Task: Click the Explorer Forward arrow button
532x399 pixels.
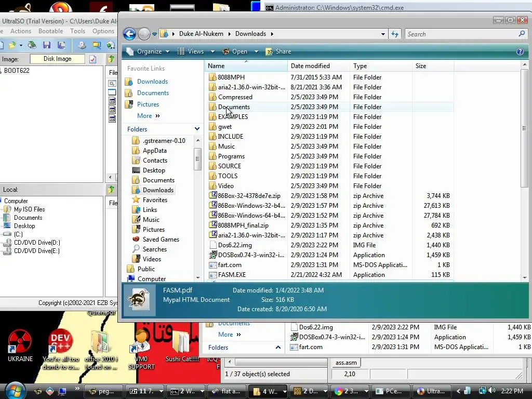Action: point(144,34)
